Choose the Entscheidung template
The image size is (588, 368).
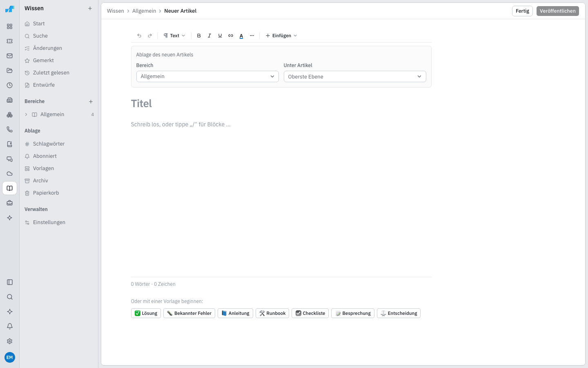(399, 313)
